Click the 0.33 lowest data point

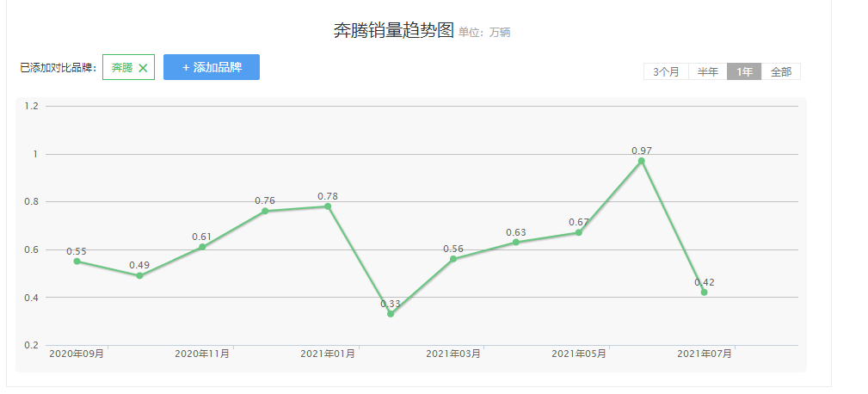[x=391, y=314]
